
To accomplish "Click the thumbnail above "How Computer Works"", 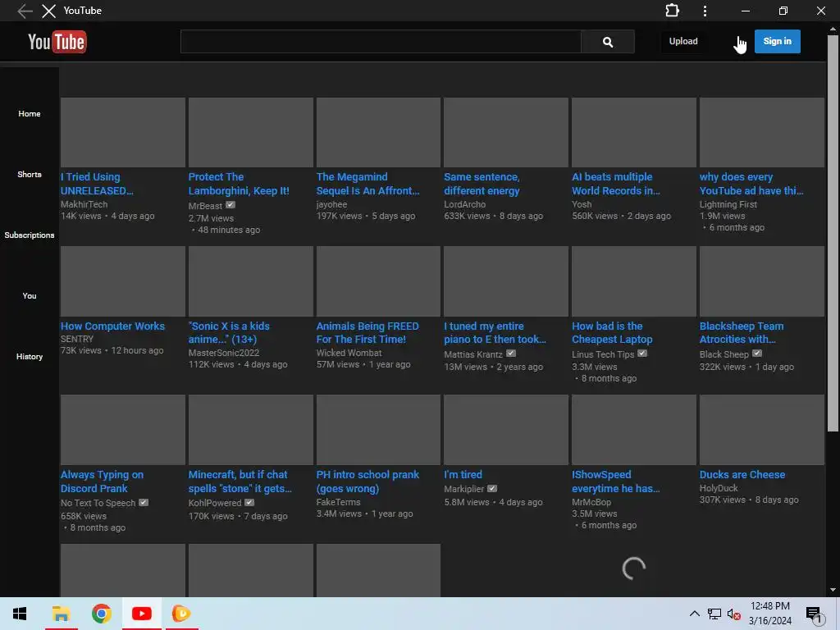I will pyautogui.click(x=123, y=281).
